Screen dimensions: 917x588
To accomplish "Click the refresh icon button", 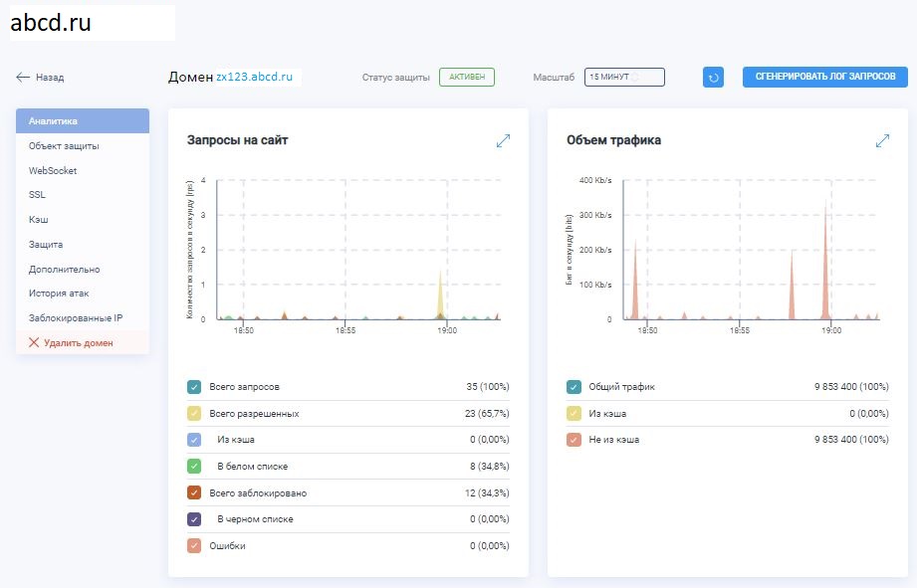I will pos(713,77).
